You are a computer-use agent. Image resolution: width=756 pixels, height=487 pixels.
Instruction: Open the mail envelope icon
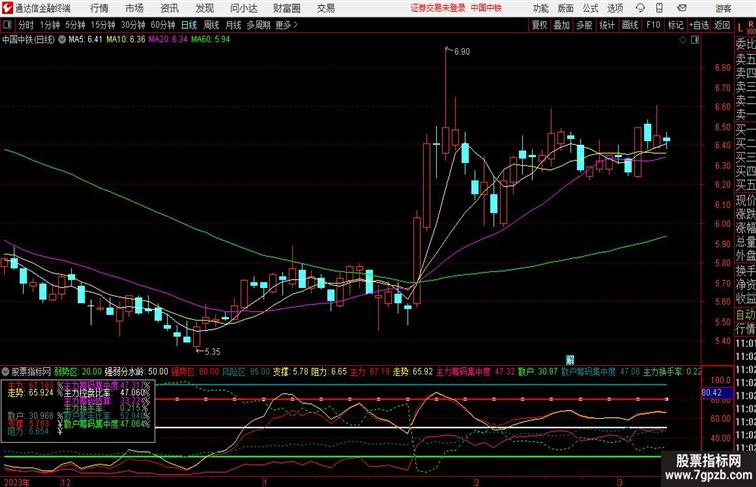[681, 8]
